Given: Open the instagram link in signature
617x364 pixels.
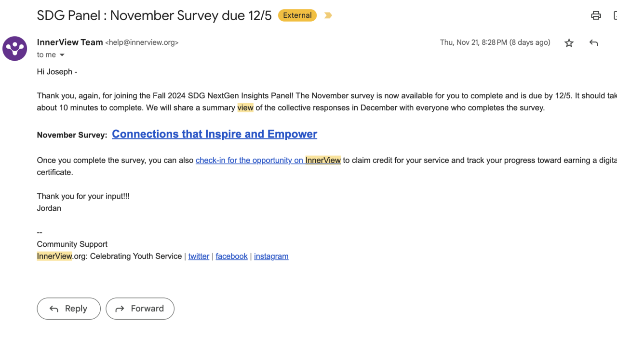Looking at the screenshot, I should (x=271, y=256).
